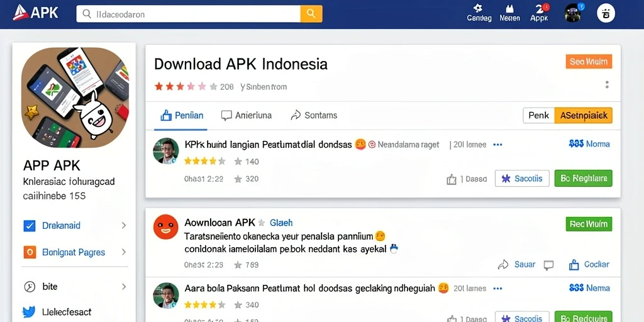The height and width of the screenshot is (322, 644).
Task: Switch to the Anierluna tab
Action: pos(247,116)
